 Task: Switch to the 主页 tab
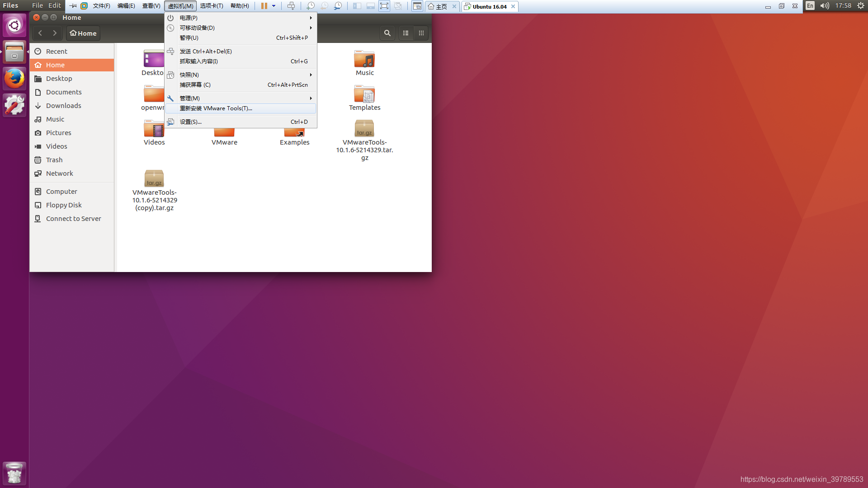pos(438,6)
